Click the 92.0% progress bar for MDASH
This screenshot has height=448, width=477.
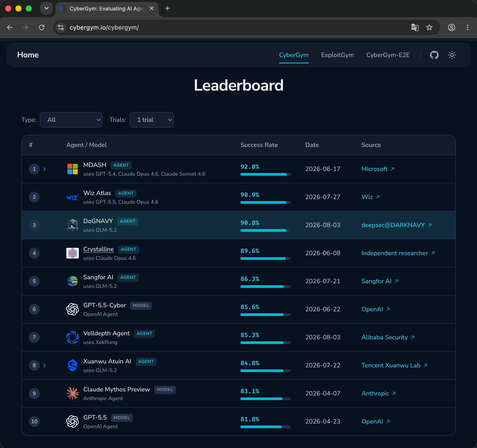pyautogui.click(x=266, y=174)
